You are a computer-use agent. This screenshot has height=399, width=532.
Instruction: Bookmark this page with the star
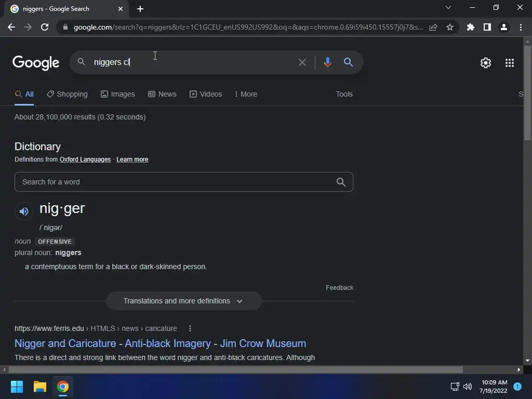pyautogui.click(x=450, y=27)
